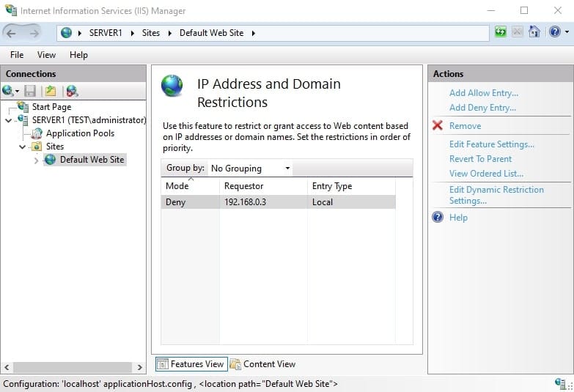
Task: Select SERVER1 (TEST\administrator) tree item
Action: pos(89,120)
